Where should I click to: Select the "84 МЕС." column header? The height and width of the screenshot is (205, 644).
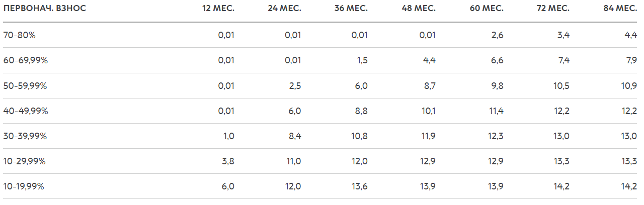(620, 9)
